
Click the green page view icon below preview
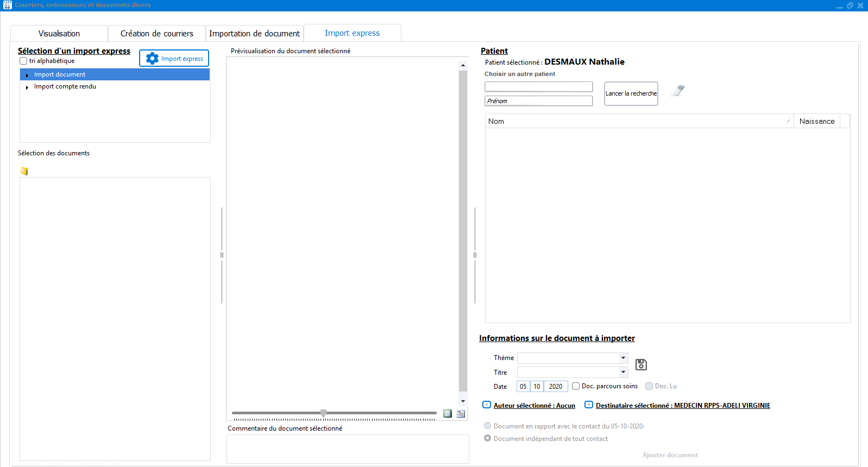coord(448,414)
